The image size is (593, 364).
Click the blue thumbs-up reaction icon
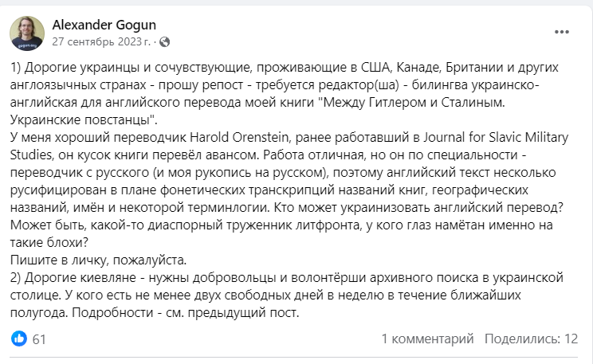click(x=19, y=339)
